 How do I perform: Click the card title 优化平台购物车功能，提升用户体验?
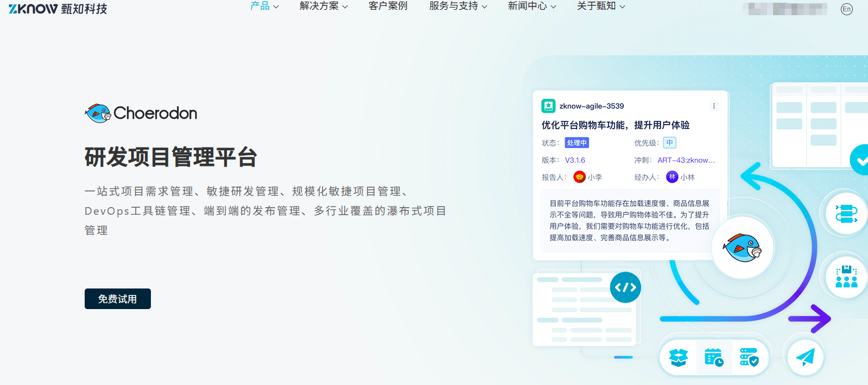[x=615, y=125]
